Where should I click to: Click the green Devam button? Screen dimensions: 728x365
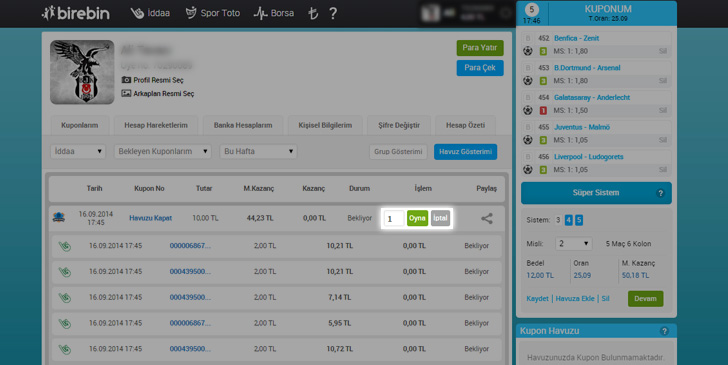tap(645, 299)
